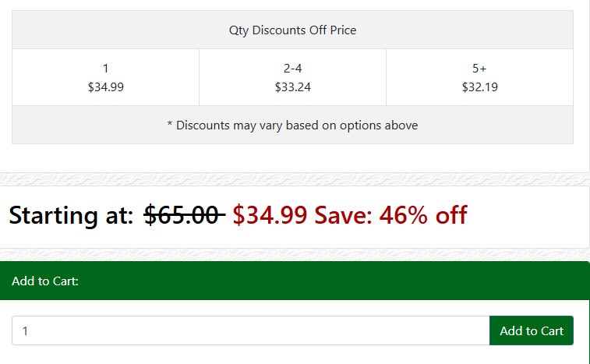
Task: Click the textured divider below discount table
Action: [295, 179]
